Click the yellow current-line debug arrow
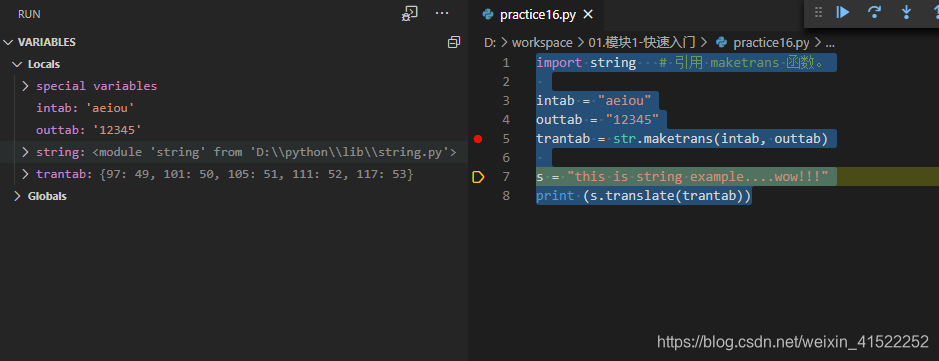This screenshot has height=361, width=939. [478, 177]
